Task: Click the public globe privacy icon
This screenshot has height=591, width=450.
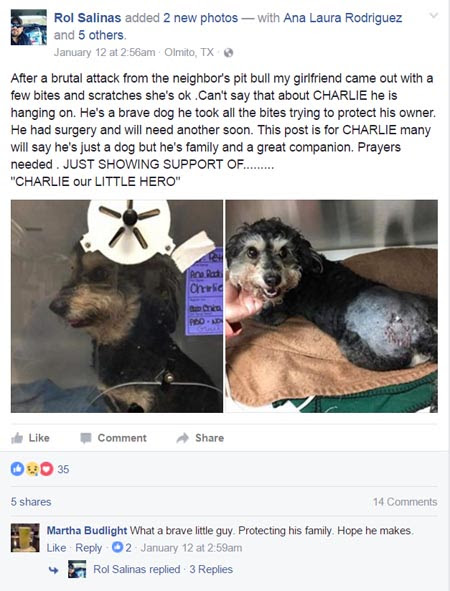Action: coord(228,53)
